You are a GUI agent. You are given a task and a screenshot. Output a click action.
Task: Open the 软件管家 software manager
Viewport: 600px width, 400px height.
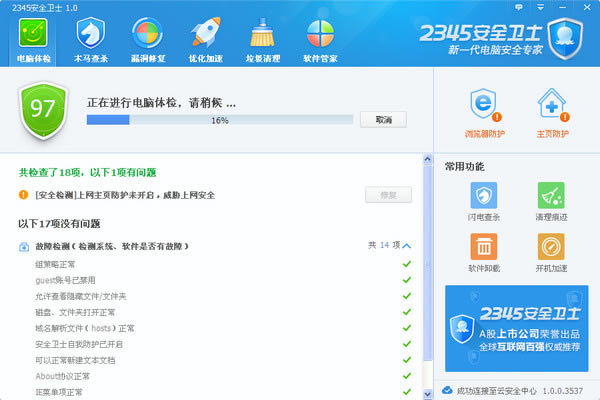(321, 39)
